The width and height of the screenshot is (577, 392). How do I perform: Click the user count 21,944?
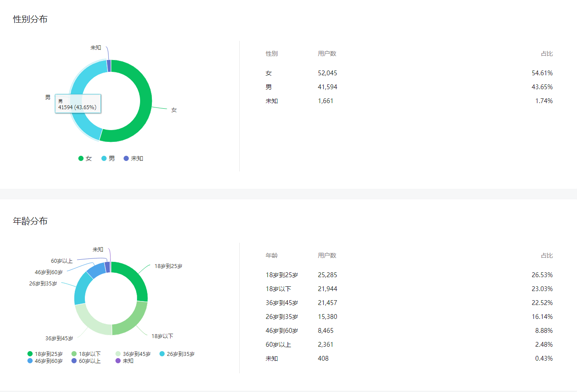tap(328, 289)
